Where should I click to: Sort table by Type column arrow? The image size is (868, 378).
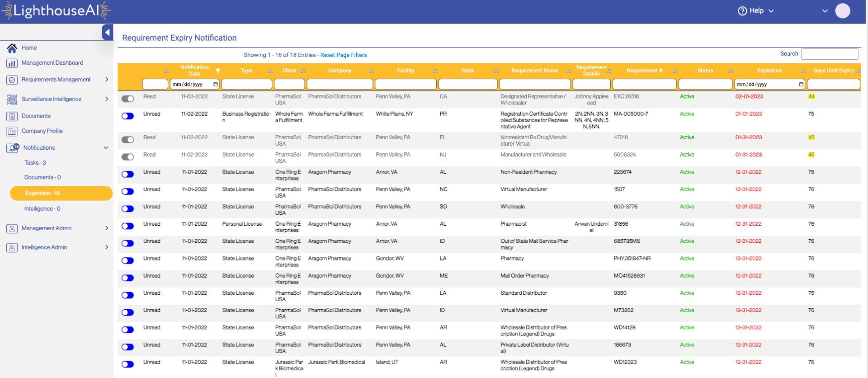[270, 71]
